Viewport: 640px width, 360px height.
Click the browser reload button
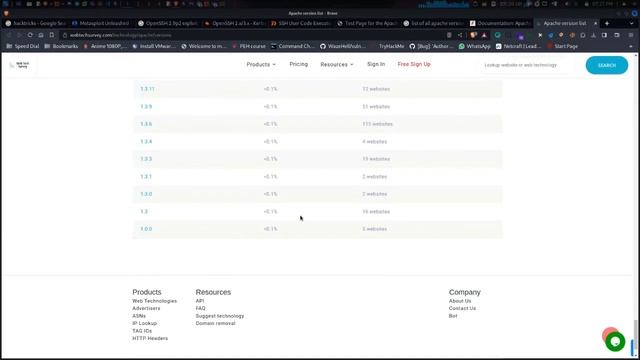pos(30,35)
